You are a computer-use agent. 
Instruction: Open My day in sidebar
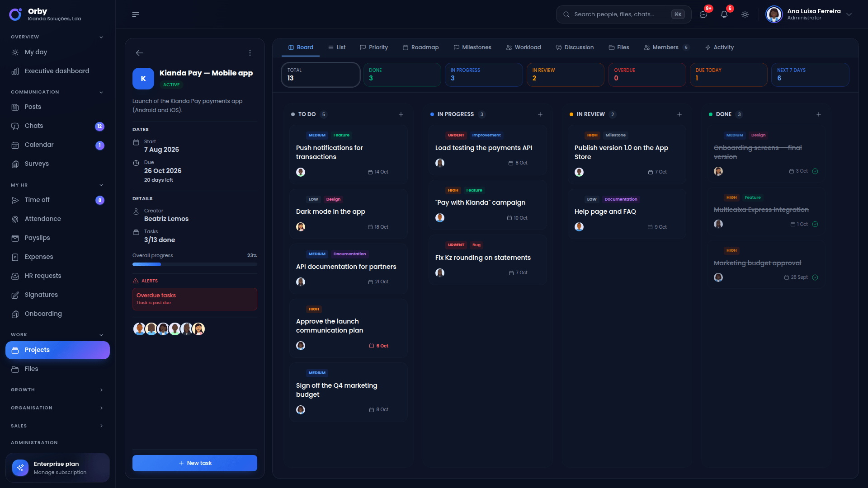pyautogui.click(x=57, y=52)
